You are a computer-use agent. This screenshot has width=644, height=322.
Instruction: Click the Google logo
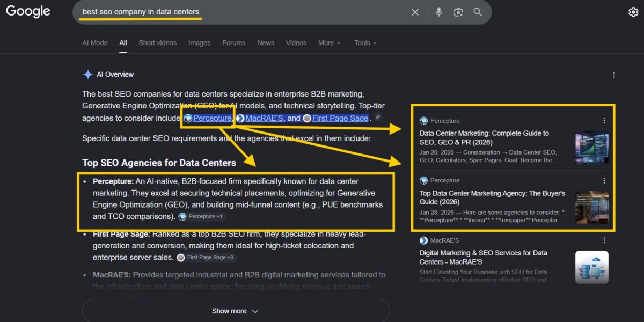coord(28,11)
